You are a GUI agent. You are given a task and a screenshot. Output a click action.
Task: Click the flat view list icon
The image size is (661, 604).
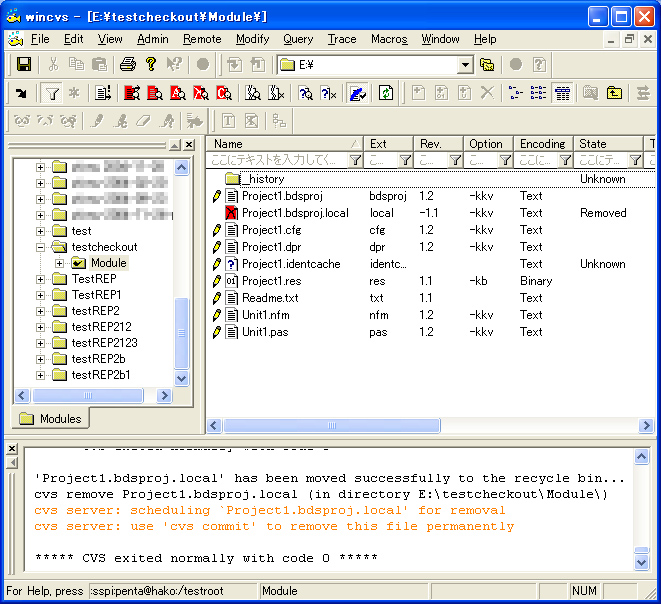coord(102,93)
